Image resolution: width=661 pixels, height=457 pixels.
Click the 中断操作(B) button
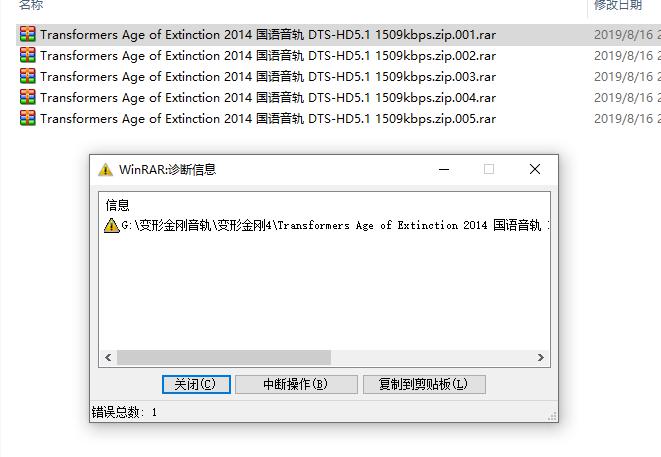point(296,384)
